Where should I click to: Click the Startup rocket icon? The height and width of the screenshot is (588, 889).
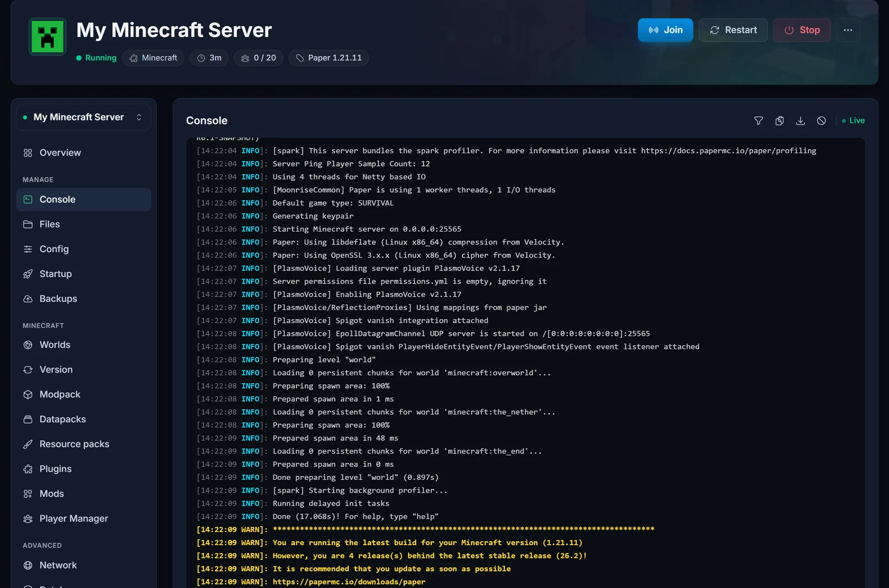click(28, 274)
